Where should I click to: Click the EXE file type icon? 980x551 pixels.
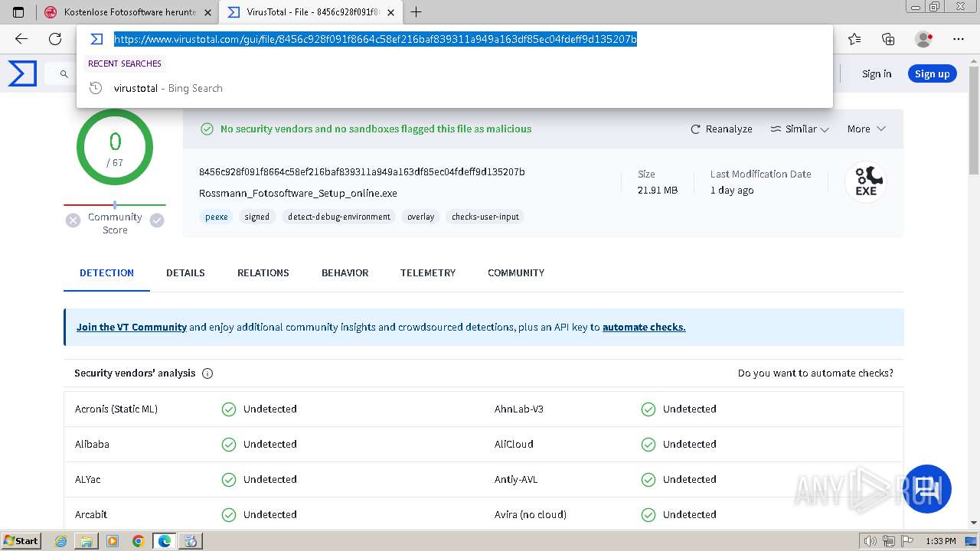[x=866, y=182]
